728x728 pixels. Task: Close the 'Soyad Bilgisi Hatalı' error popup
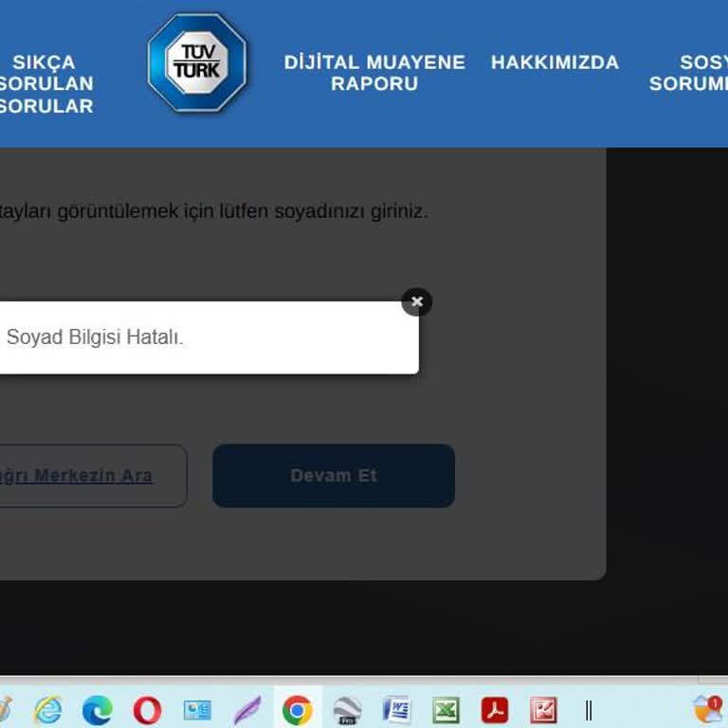[x=416, y=301]
